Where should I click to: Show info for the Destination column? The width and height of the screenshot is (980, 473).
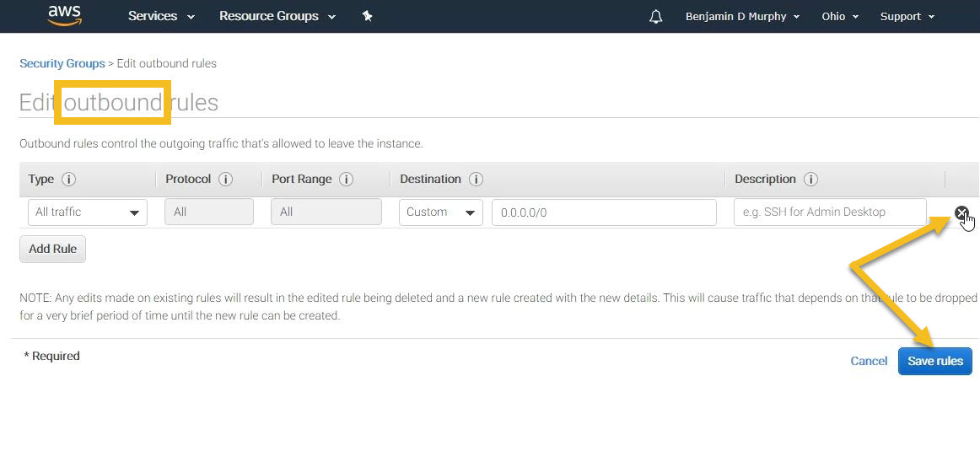477,180
